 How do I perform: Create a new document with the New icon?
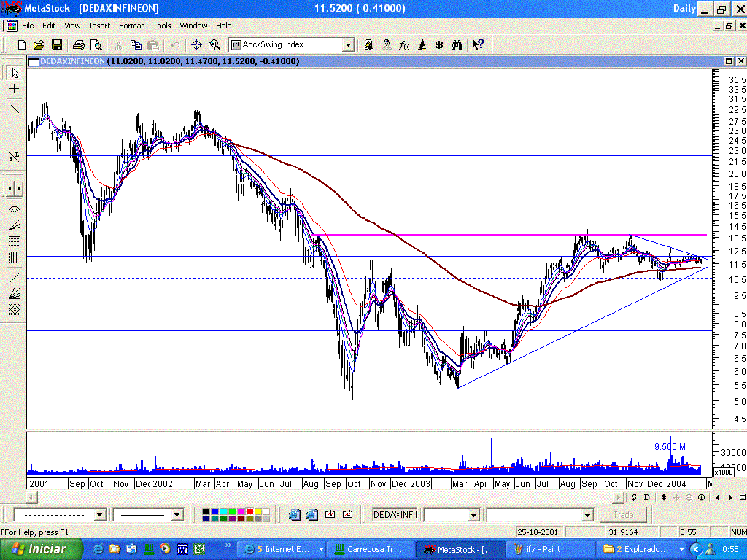[x=21, y=44]
